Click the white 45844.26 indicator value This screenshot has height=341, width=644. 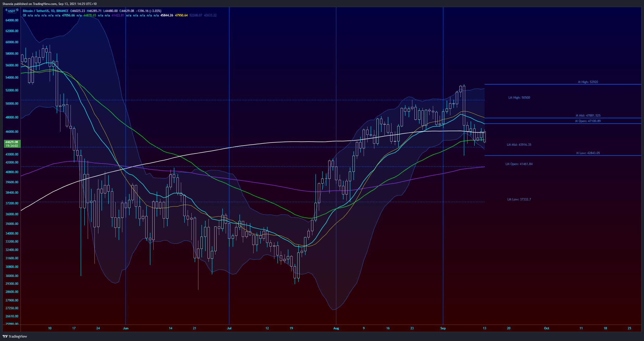click(x=167, y=15)
